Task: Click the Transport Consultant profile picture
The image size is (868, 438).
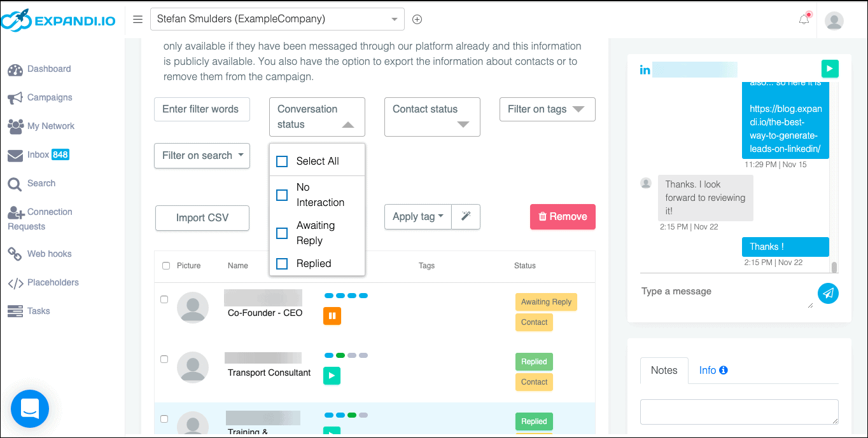Action: 193,367
